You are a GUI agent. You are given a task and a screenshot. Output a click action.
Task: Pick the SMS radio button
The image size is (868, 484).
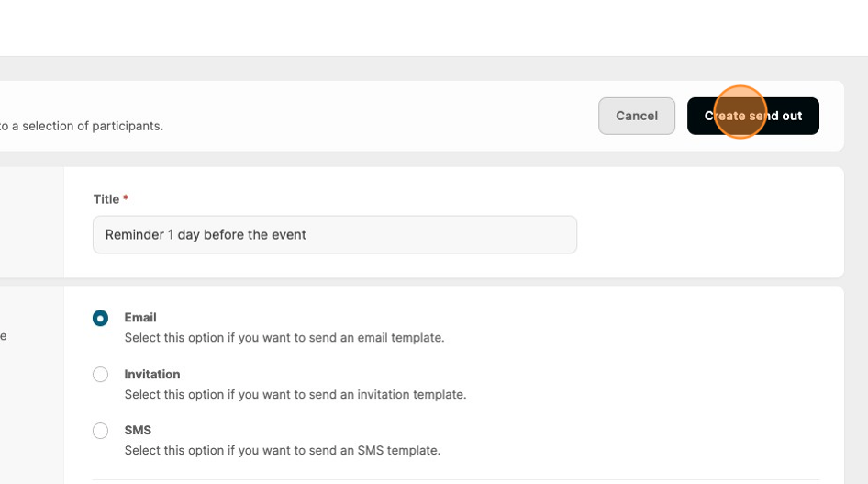coord(101,431)
